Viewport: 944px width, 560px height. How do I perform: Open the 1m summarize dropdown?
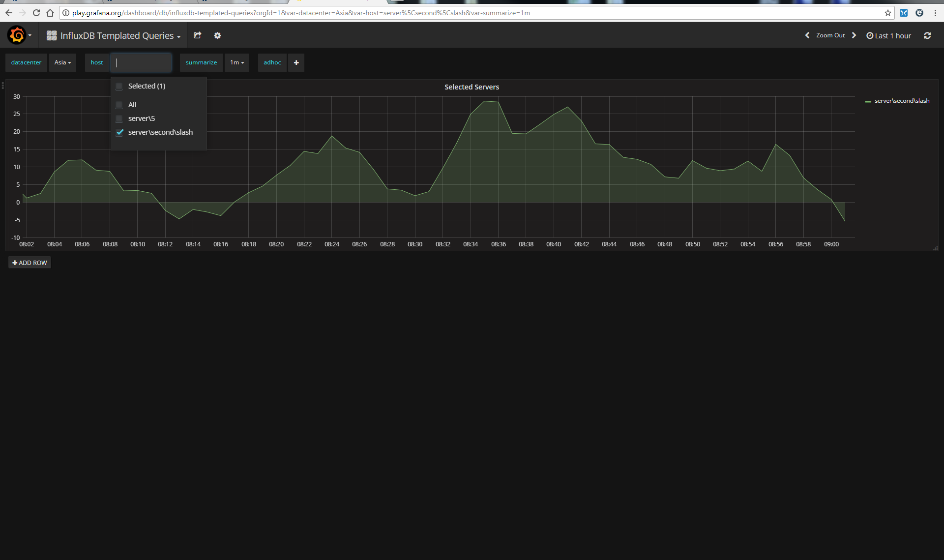coord(236,62)
